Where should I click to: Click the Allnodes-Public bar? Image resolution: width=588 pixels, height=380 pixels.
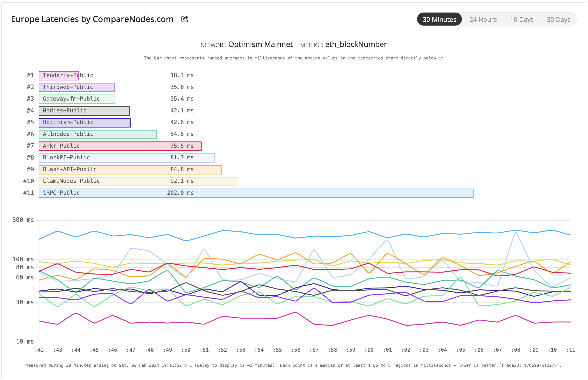point(98,134)
